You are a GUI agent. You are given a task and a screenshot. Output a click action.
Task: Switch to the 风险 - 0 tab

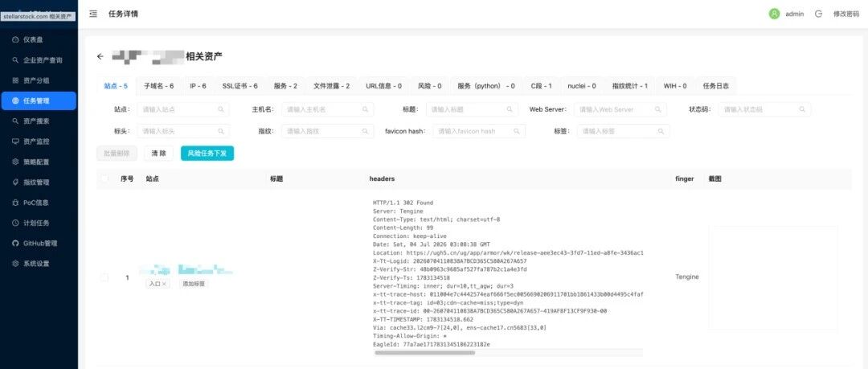[x=429, y=86]
